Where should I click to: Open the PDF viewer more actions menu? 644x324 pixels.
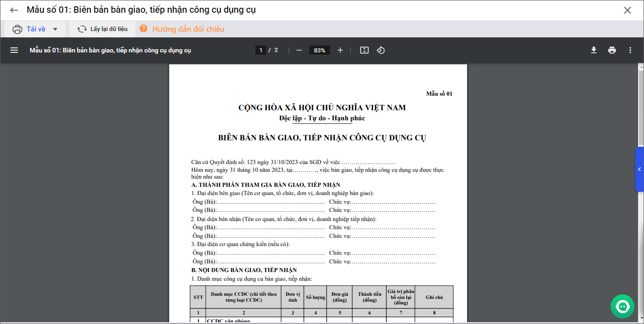click(x=630, y=50)
